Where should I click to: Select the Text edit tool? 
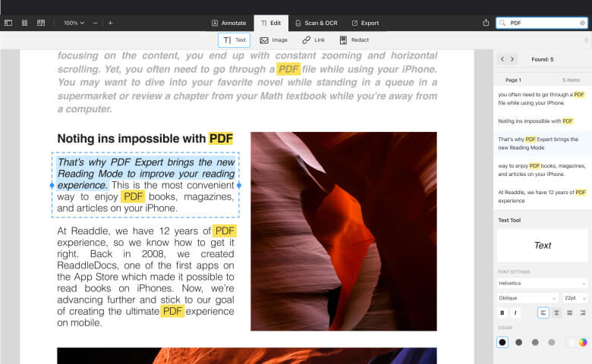coord(234,40)
